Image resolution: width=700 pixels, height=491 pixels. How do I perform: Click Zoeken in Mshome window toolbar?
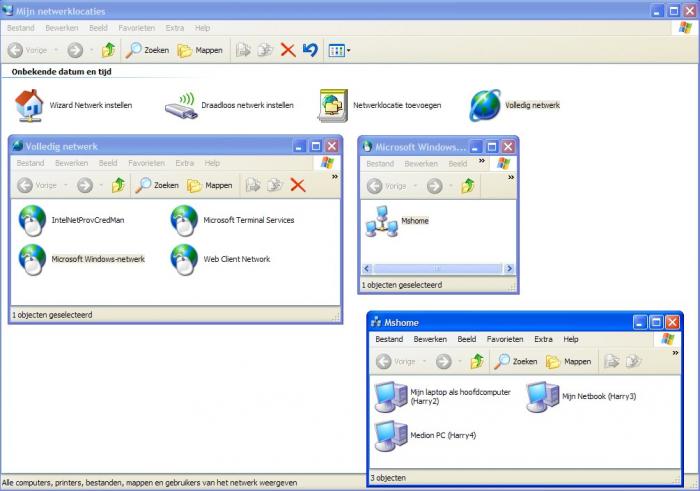[516, 362]
